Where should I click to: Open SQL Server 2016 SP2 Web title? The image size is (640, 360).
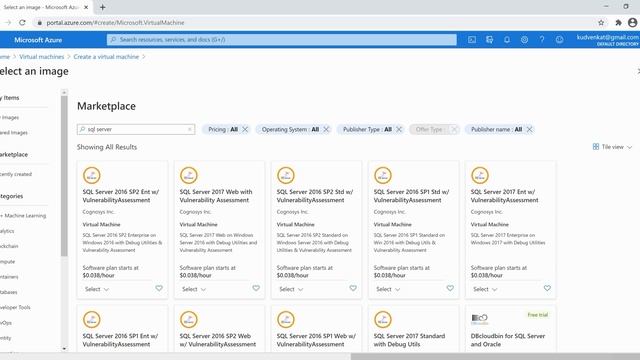pos(218,340)
